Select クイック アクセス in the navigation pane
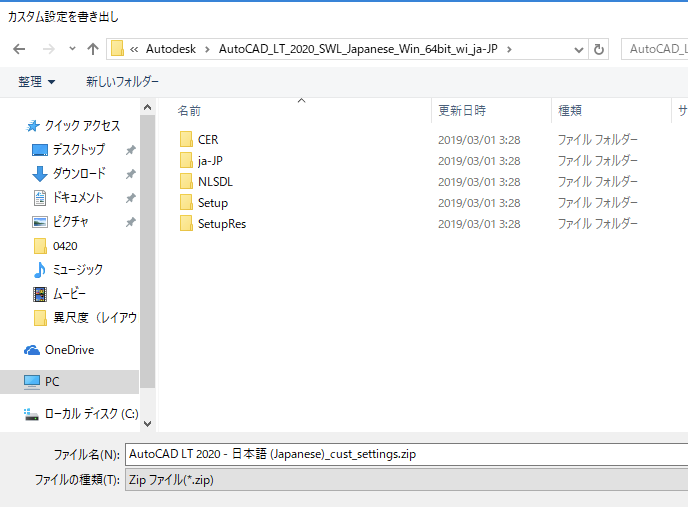The width and height of the screenshot is (688, 507). [x=82, y=126]
